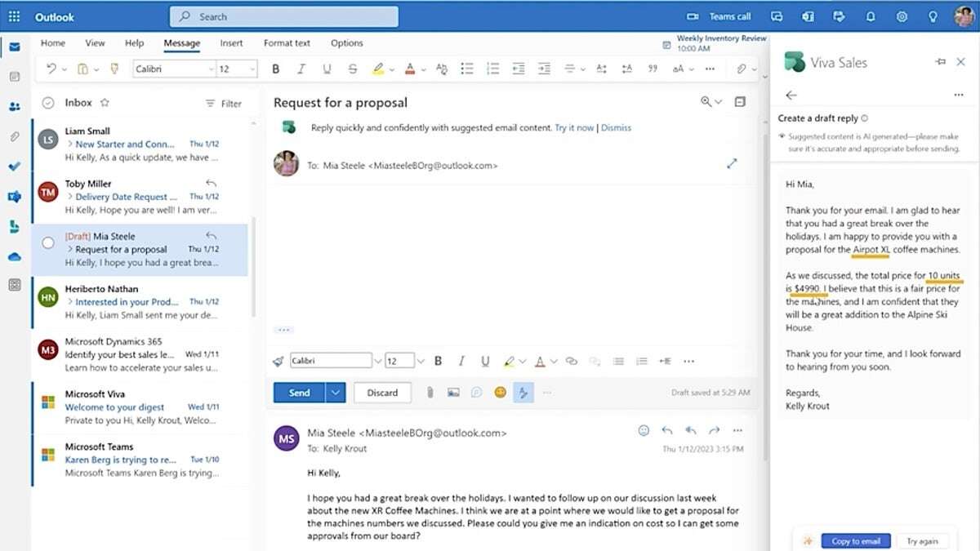
Task: Open the Settings gear in top bar
Action: coord(902,17)
